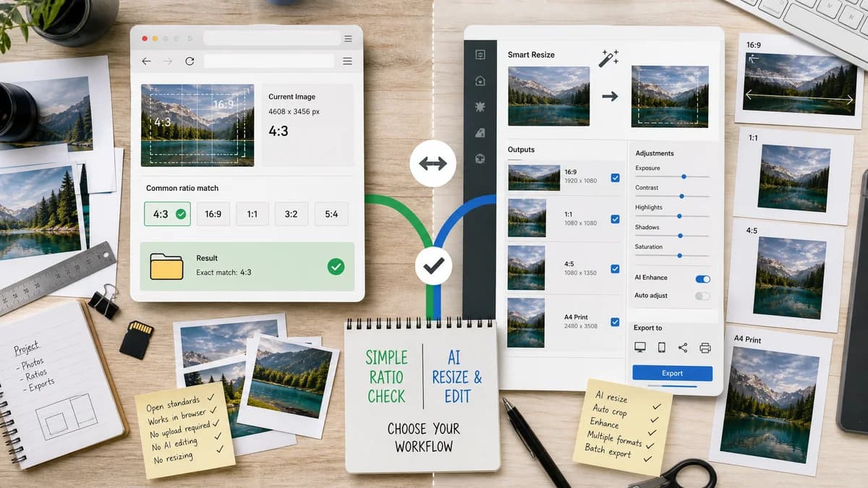Choose the mobile phone export icon
868x488 pixels.
tap(661, 348)
